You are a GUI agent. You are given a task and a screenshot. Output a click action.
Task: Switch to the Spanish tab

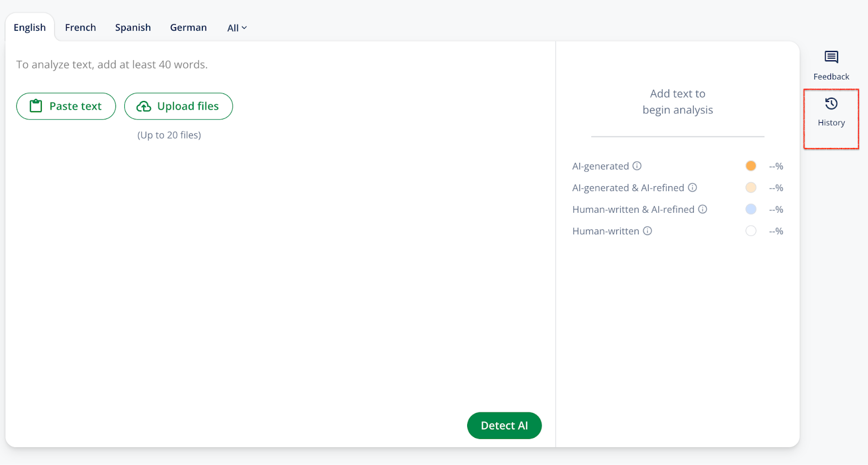[133, 28]
